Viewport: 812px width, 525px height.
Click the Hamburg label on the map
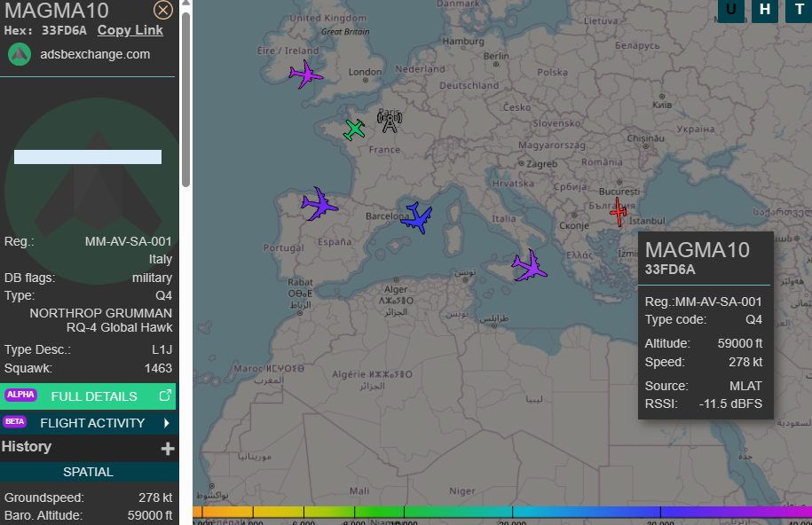(463, 42)
